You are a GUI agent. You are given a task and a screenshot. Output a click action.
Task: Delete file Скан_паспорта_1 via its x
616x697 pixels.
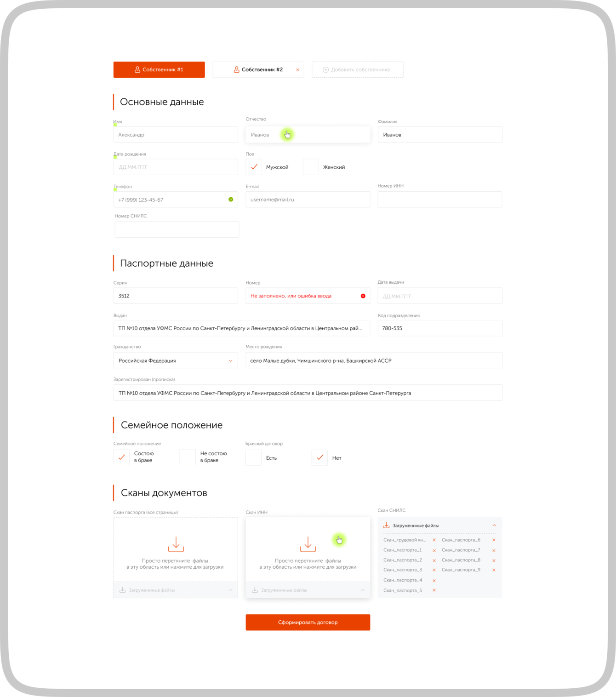click(x=434, y=550)
